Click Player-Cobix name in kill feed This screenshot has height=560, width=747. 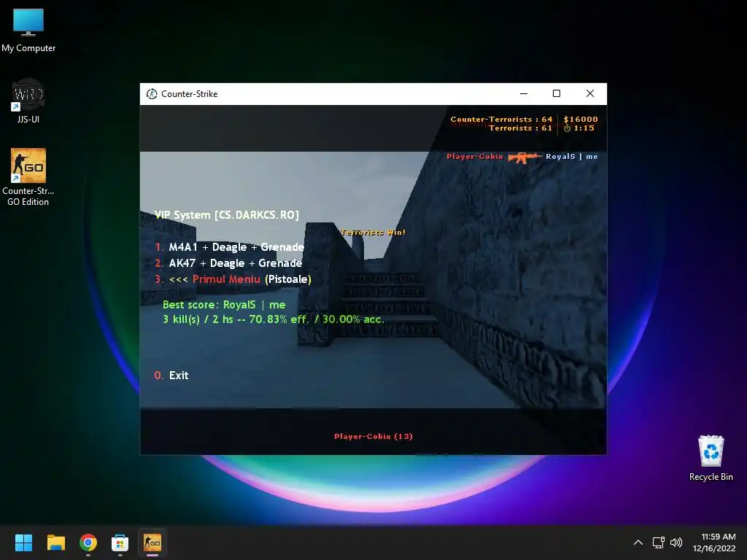tap(474, 157)
